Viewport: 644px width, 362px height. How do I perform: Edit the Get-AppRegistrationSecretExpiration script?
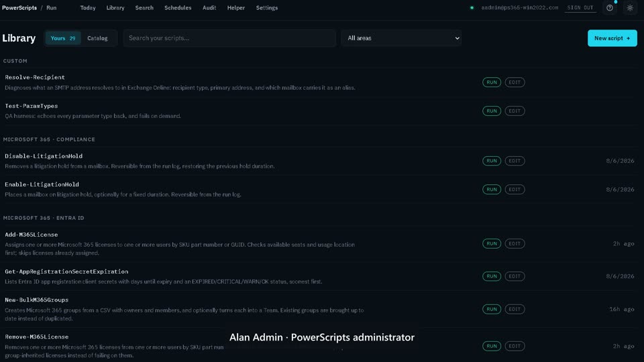click(x=515, y=276)
